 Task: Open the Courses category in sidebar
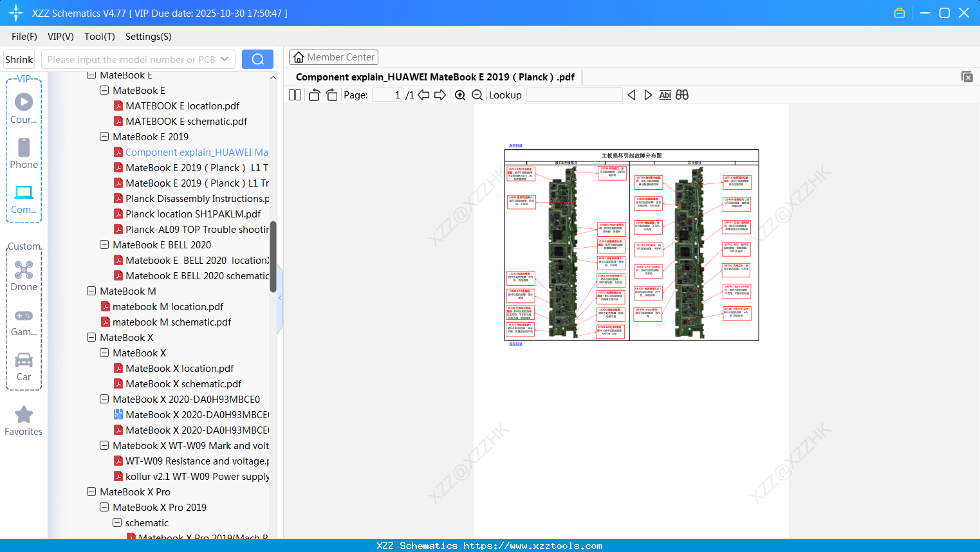coord(24,109)
